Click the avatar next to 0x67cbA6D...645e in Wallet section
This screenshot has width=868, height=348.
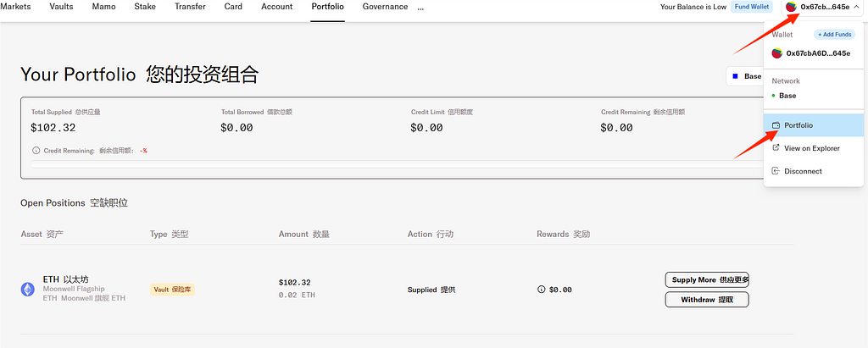tap(776, 53)
